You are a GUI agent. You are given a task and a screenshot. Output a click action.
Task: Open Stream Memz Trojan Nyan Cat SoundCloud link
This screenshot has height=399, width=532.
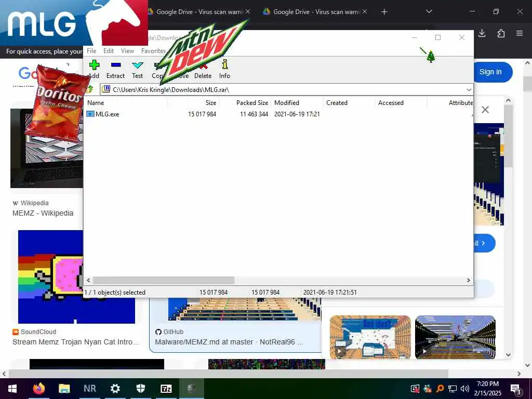76,342
